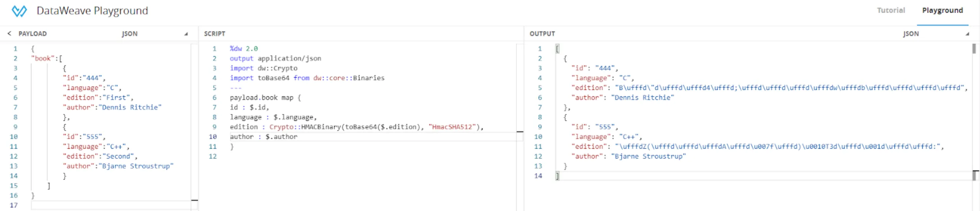Place cursor on script line '%dw 2.0'
Screen dimensions: 980x211
click(x=243, y=49)
